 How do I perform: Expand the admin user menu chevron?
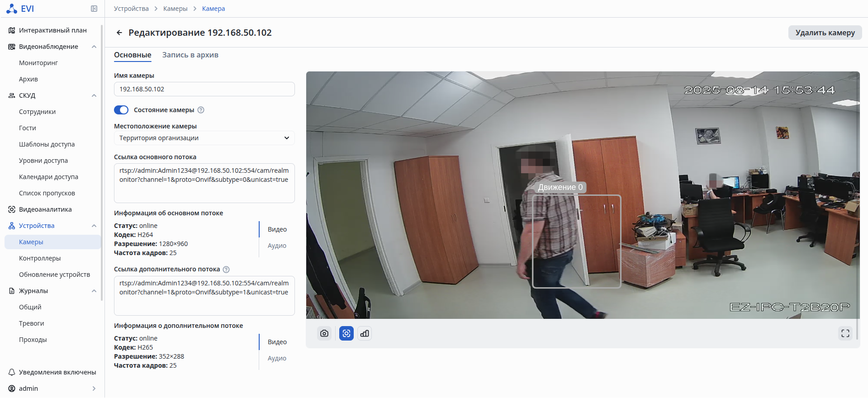click(94, 389)
